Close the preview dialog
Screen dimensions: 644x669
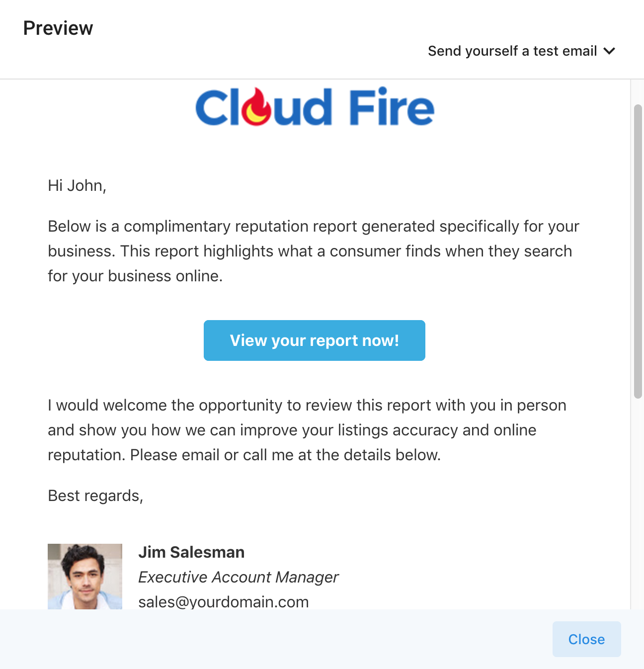pyautogui.click(x=586, y=639)
